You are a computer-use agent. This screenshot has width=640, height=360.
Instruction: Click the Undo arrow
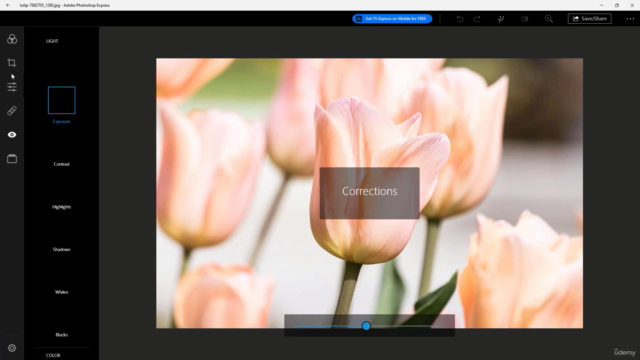coord(460,19)
